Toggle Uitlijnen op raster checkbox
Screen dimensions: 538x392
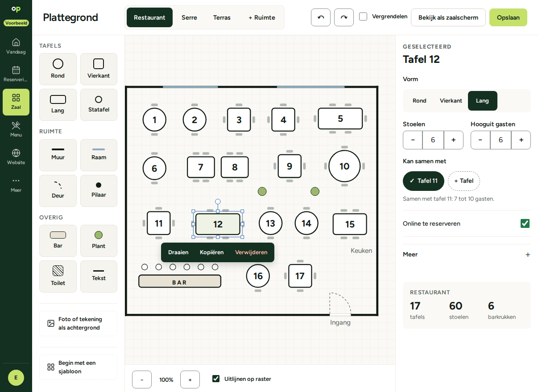coord(216,379)
